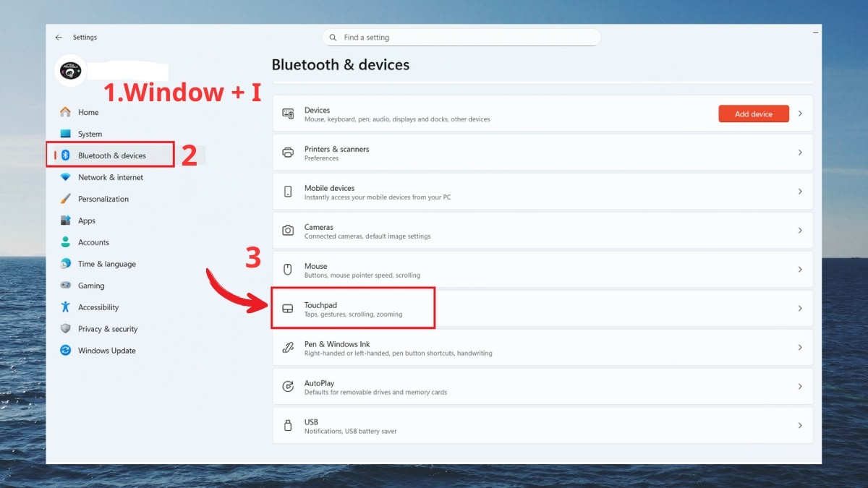Click 'Buttons, mouse pointer speed, scrolling' text
The height and width of the screenshot is (488, 868).
362,275
